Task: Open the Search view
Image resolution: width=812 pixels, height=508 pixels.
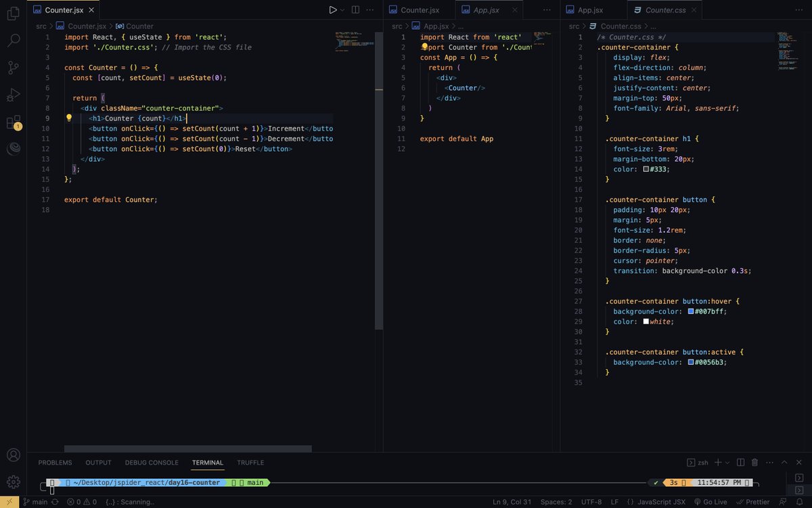Action: click(13, 41)
